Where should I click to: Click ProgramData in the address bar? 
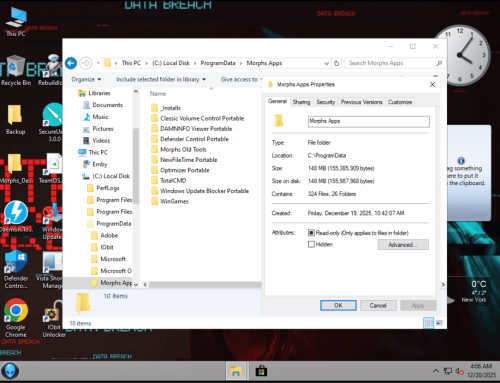[218, 63]
